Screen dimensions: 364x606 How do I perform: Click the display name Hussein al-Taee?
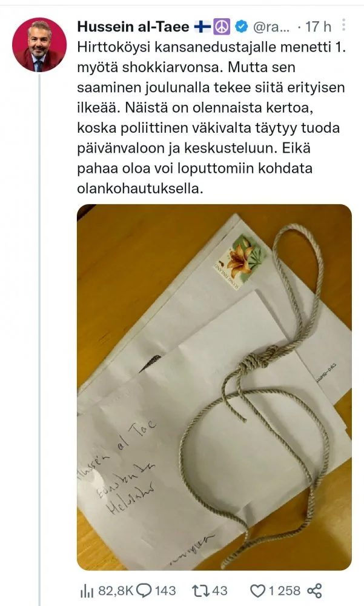pos(133,27)
